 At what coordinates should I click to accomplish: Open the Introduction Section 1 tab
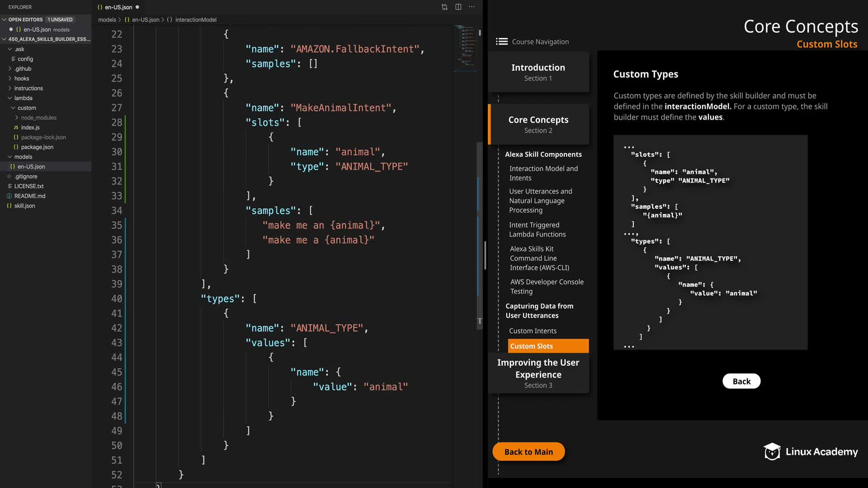(x=538, y=72)
